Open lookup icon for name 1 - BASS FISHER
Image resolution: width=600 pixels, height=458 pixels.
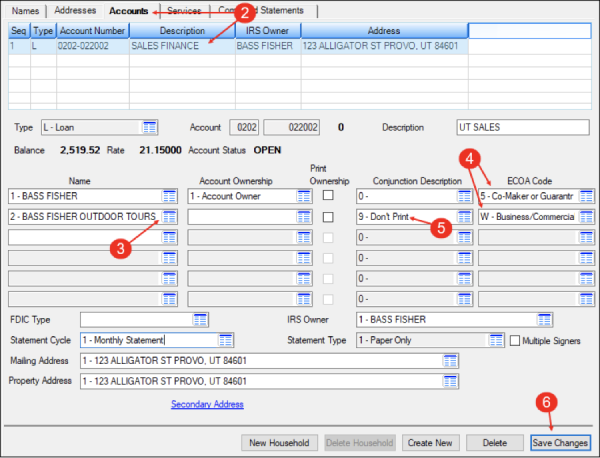169,196
